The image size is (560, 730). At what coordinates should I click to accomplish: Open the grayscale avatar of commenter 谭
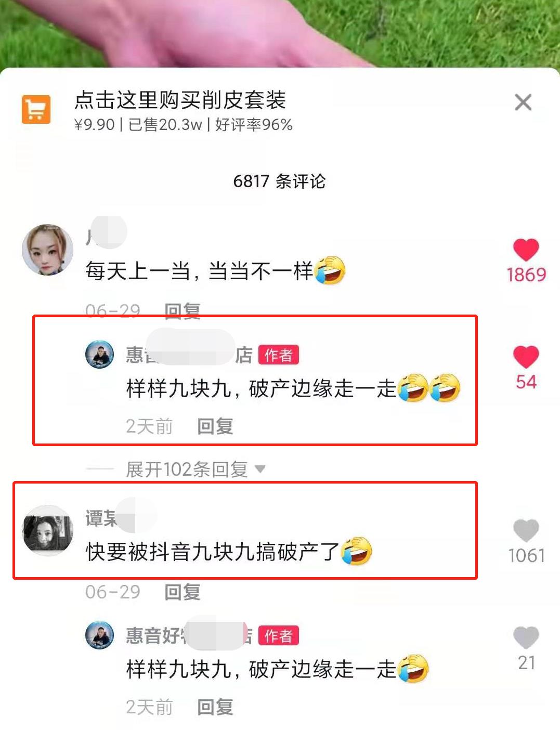tap(47, 530)
